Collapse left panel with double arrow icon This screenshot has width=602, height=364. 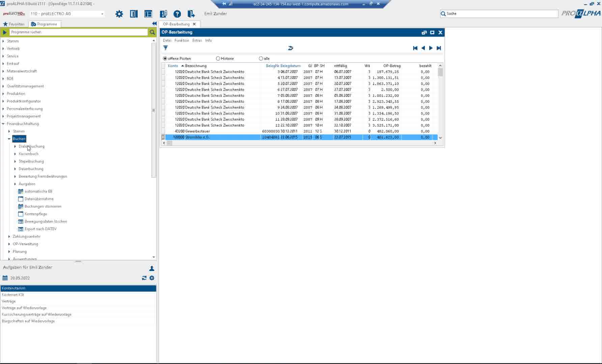point(154,24)
